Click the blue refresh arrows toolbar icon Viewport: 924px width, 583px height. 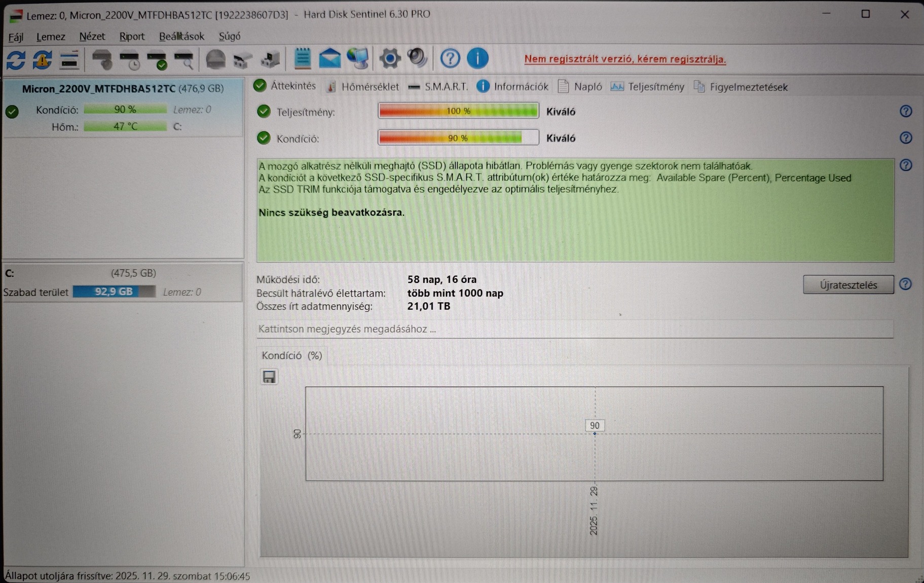click(16, 60)
